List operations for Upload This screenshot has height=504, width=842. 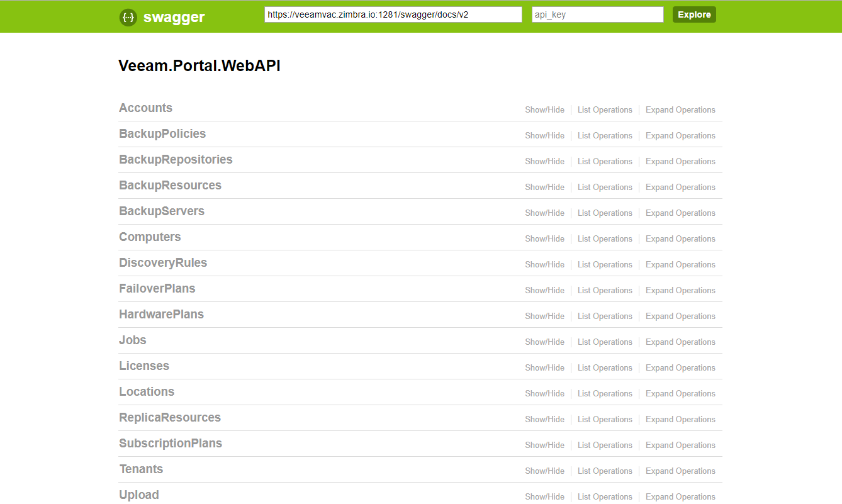click(605, 497)
